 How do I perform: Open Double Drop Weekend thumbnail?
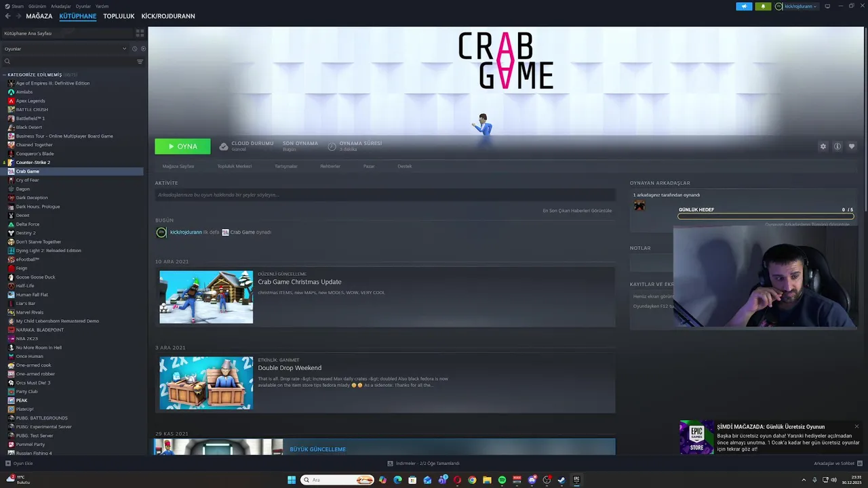206,383
